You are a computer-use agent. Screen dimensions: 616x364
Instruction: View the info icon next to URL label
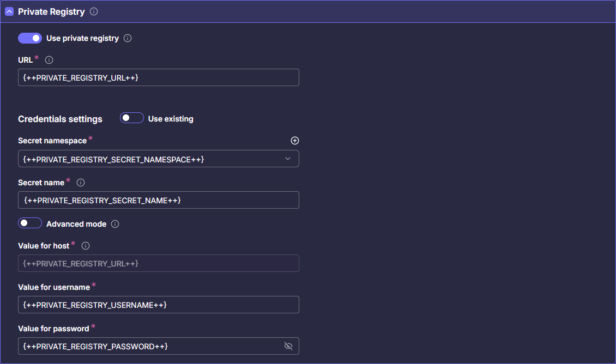(49, 60)
